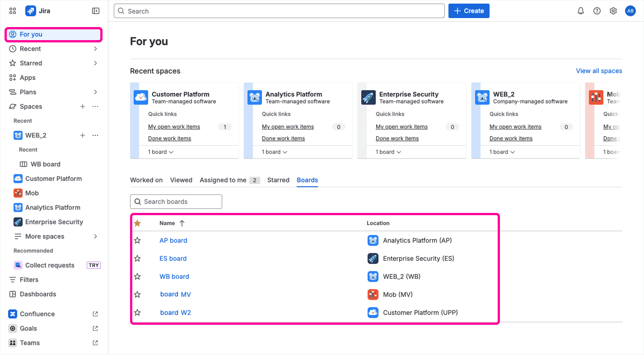The image size is (644, 355).
Task: Toggle star for board MV
Action: pos(137,295)
